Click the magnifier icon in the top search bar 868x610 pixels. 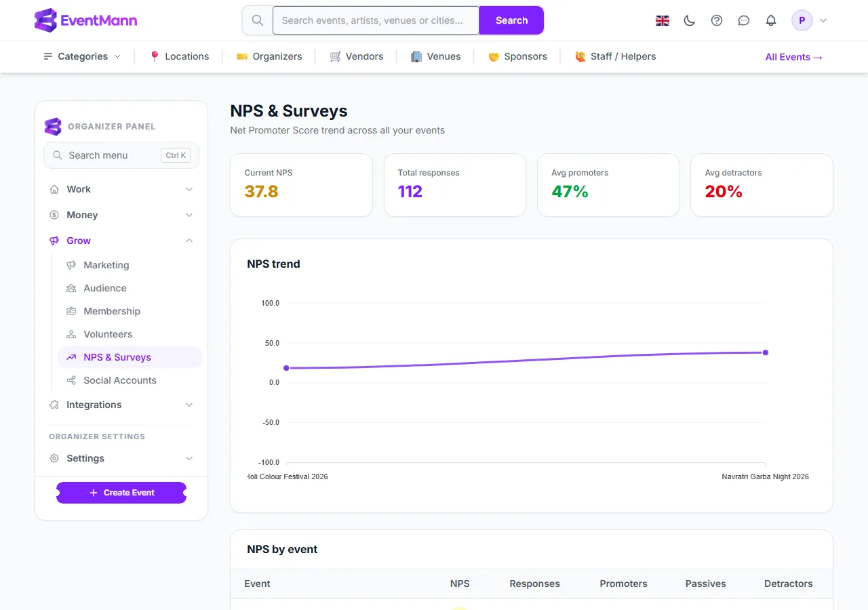pyautogui.click(x=258, y=20)
